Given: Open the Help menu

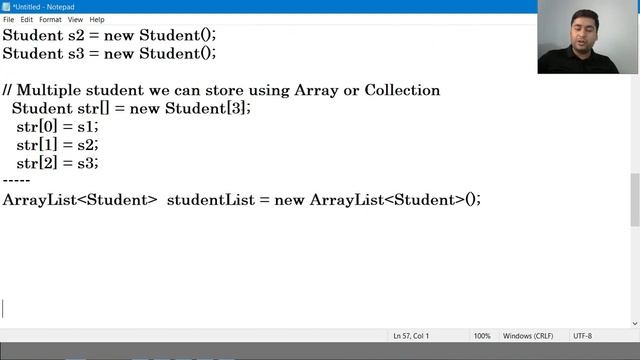Looking at the screenshot, I should pyautogui.click(x=97, y=20).
